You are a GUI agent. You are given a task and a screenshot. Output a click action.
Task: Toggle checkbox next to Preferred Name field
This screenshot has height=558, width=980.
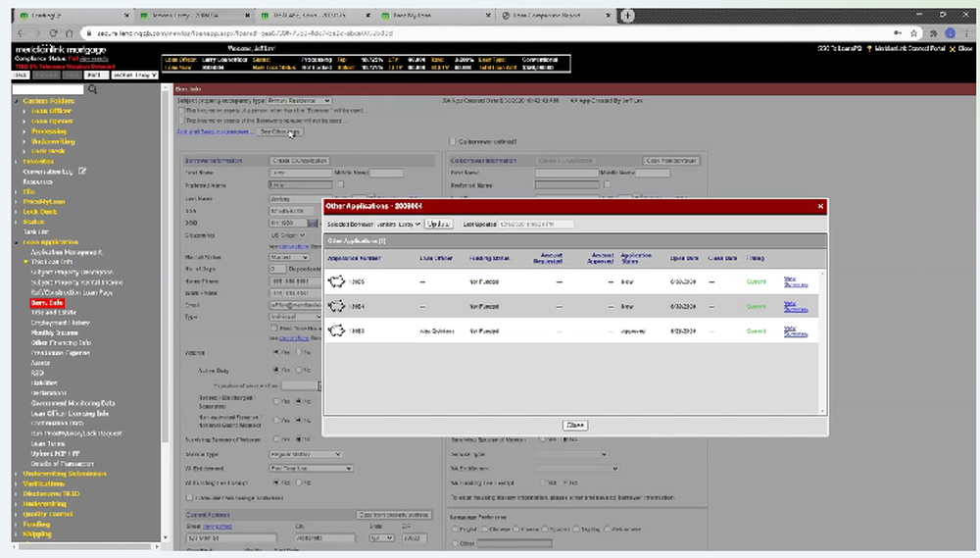coord(340,184)
